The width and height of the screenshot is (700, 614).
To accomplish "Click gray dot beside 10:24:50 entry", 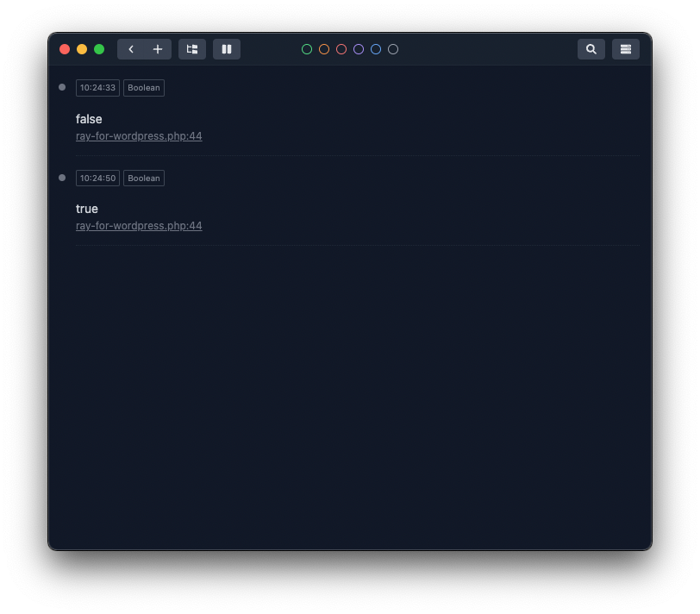I will pos(62,178).
